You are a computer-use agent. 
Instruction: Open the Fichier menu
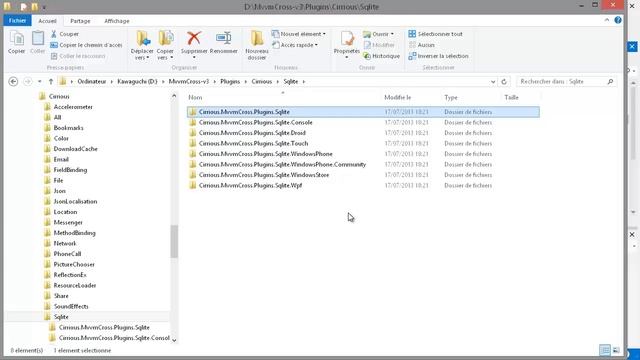[18, 20]
